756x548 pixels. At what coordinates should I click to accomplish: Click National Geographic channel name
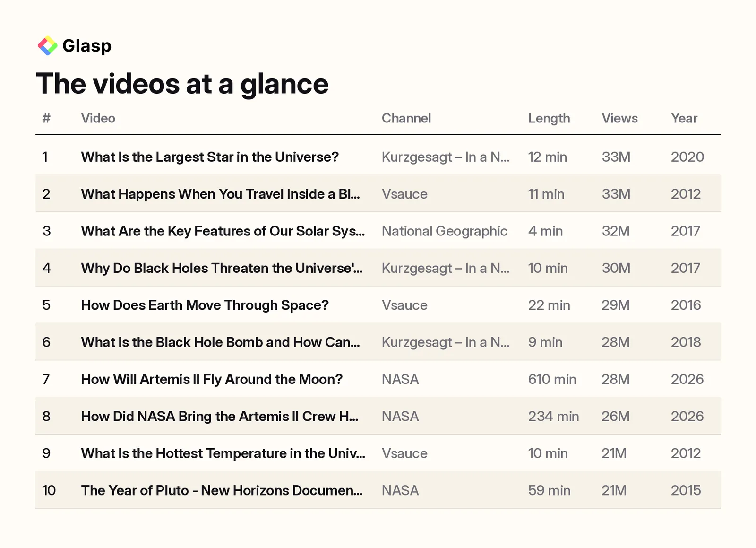[x=445, y=231]
